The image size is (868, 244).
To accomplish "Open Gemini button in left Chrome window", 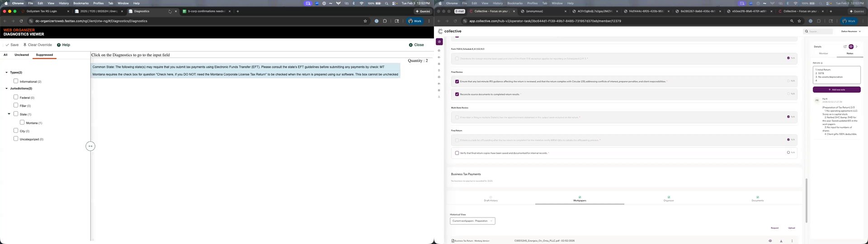I will [x=423, y=11].
